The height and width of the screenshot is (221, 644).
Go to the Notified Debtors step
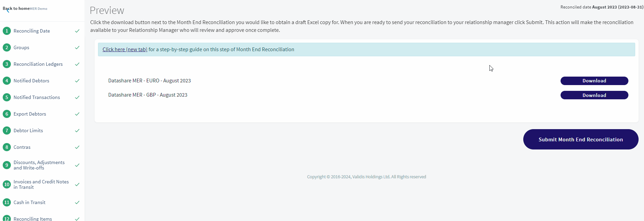tap(31, 81)
